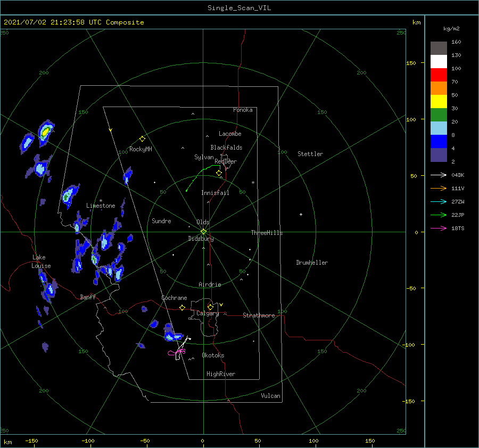Click the green 30 legend color swatch
Image resolution: width=479 pixels, height=448 pixels.
[x=439, y=115]
